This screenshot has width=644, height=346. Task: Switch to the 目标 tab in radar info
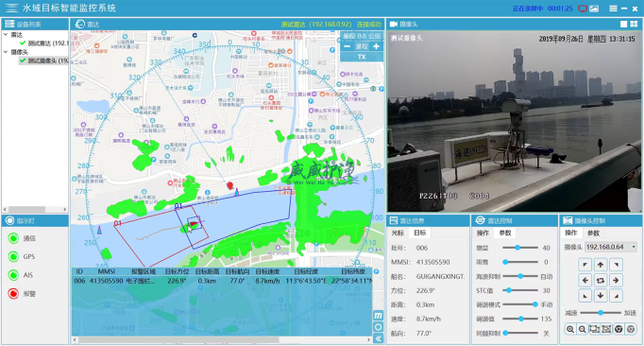(420, 233)
